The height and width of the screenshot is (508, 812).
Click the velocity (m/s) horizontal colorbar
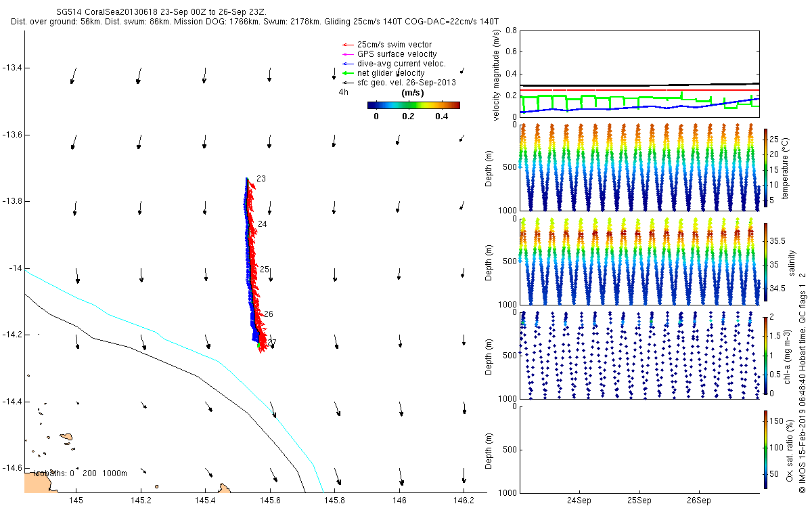click(413, 105)
